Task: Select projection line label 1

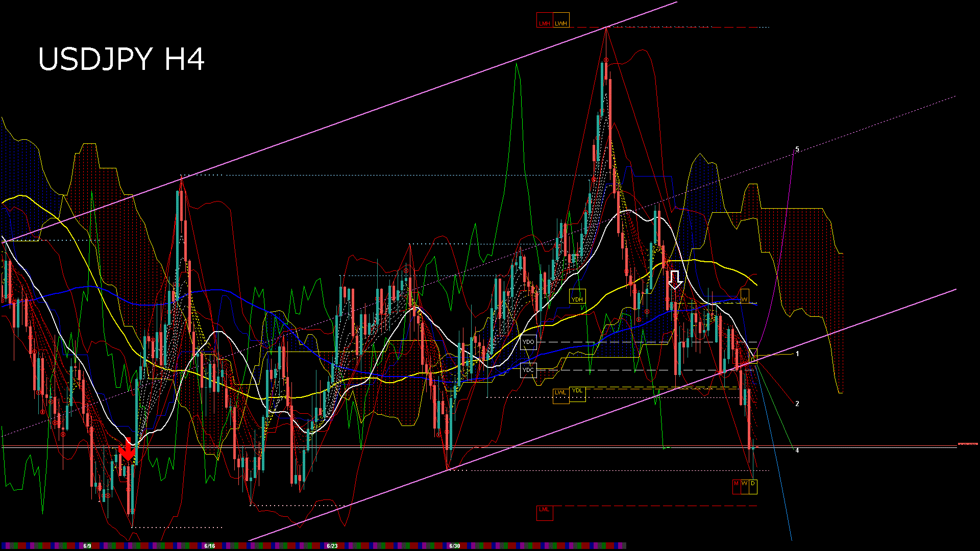Action: [x=797, y=354]
